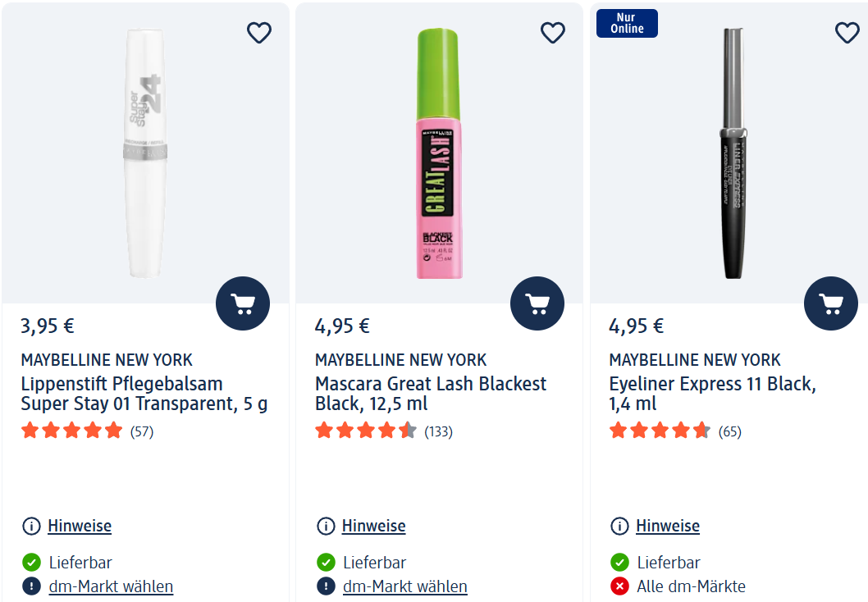868x602 pixels.
Task: Click info icon beside Eyeliner Hinweise
Action: [619, 526]
